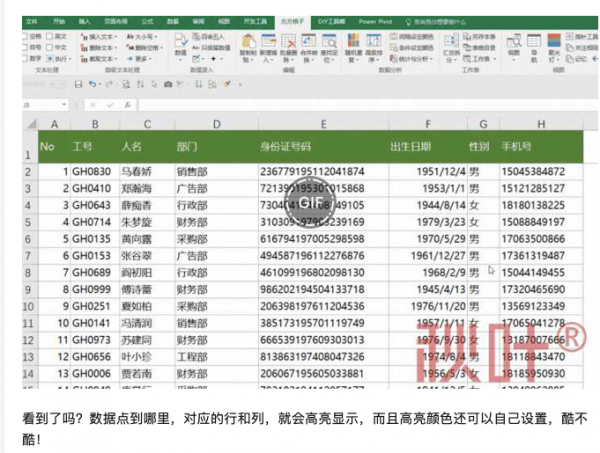Open the Name Box dropdown arrow
Screen dimensions: 600x453
pos(64,104)
